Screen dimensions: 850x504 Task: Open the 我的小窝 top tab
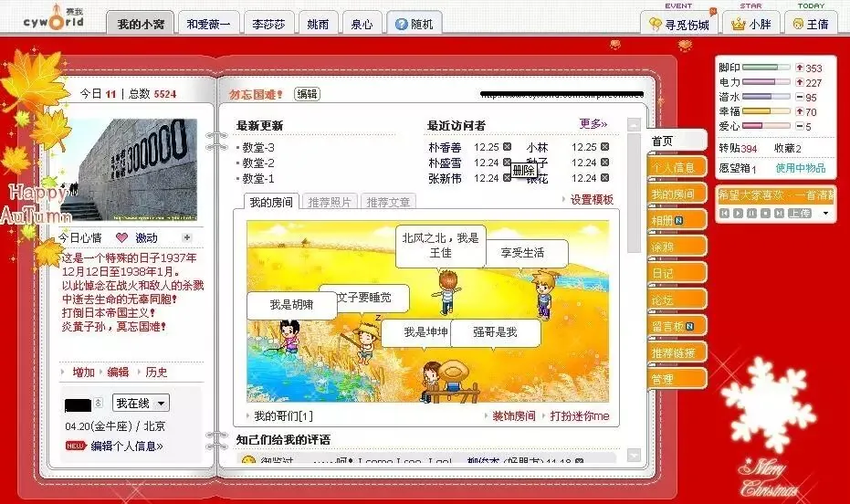coord(141,24)
